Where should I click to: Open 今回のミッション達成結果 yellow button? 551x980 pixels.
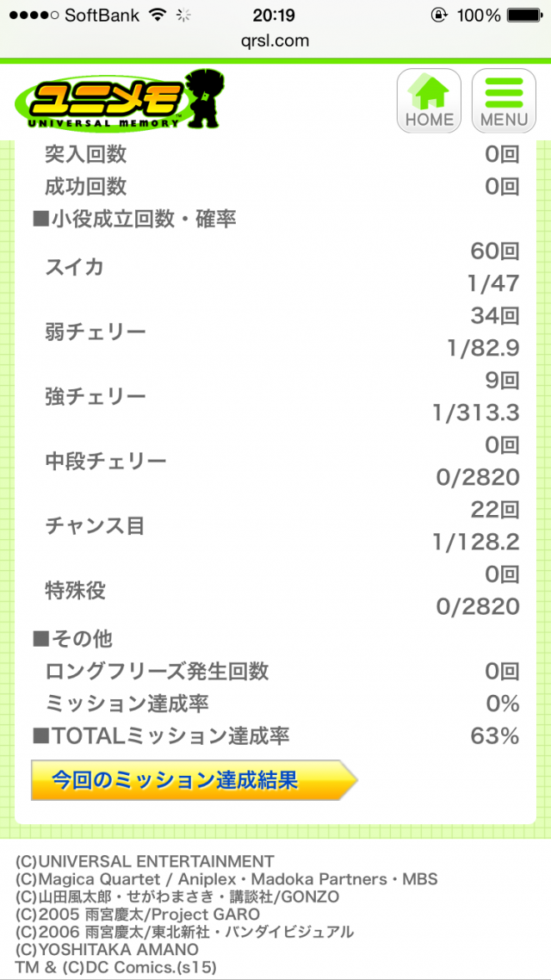pyautogui.click(x=193, y=780)
